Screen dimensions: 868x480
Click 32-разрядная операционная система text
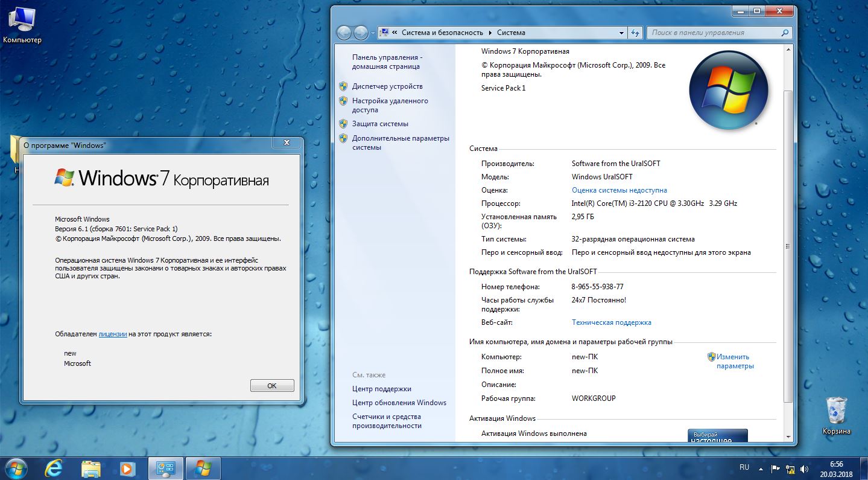633,239
